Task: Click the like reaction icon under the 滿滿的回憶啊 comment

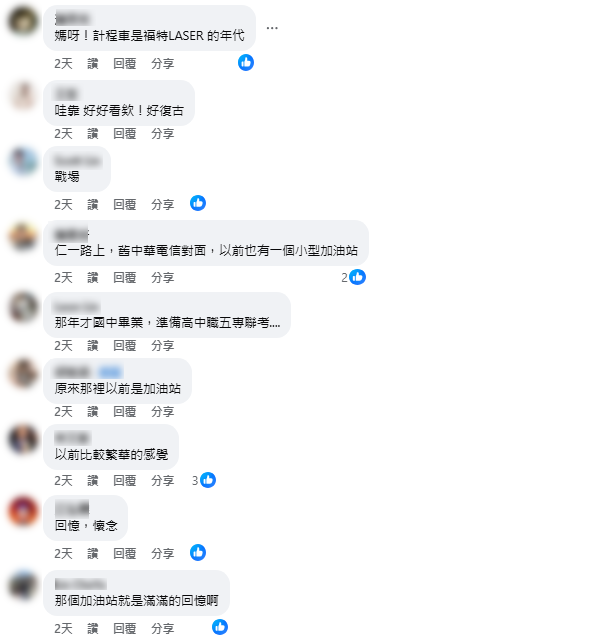Action: point(220,627)
